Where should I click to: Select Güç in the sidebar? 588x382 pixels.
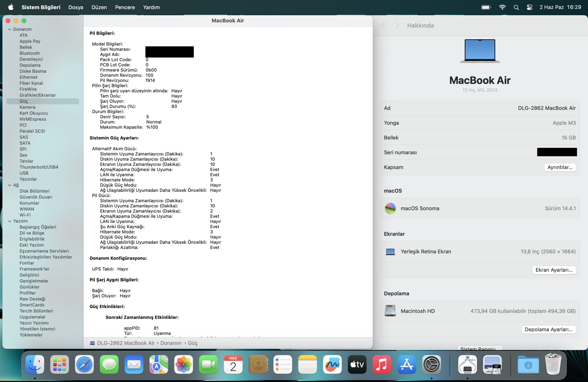click(x=43, y=101)
